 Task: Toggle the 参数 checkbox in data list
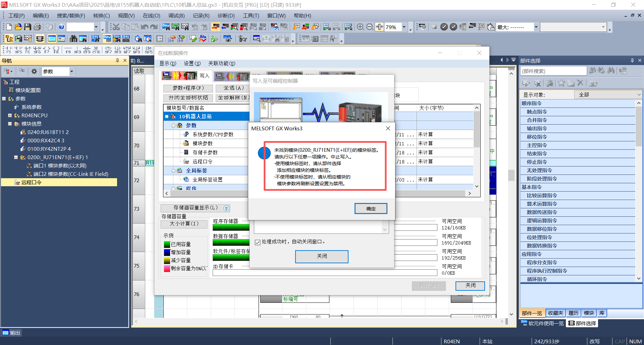(x=174, y=126)
